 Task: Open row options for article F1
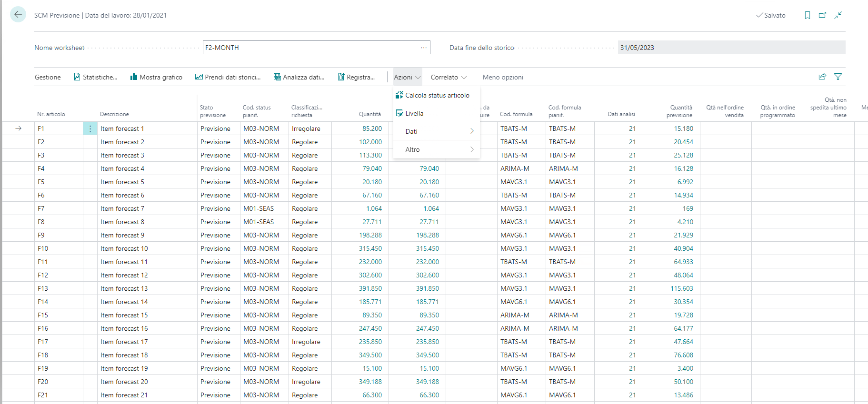[90, 128]
